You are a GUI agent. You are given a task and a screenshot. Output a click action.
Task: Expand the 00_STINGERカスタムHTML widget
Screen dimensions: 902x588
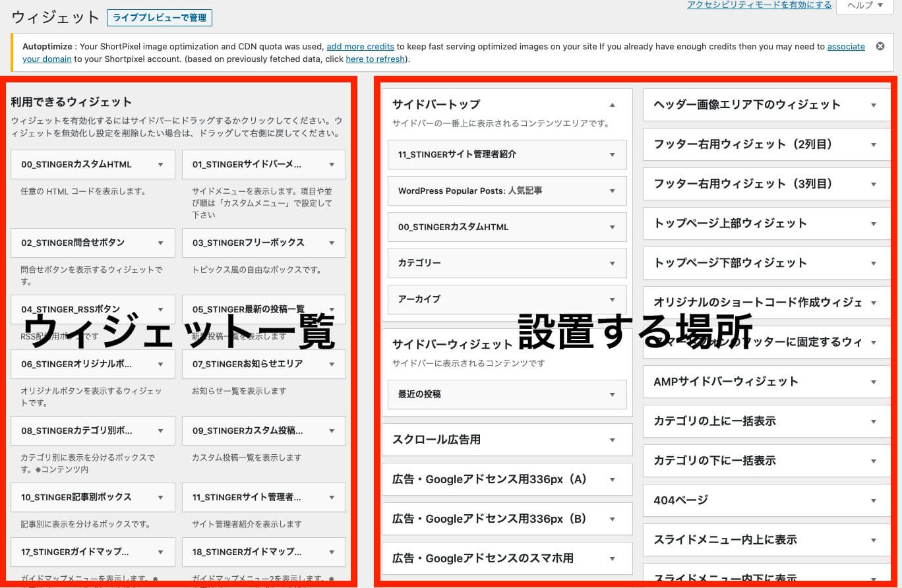pyautogui.click(x=160, y=164)
